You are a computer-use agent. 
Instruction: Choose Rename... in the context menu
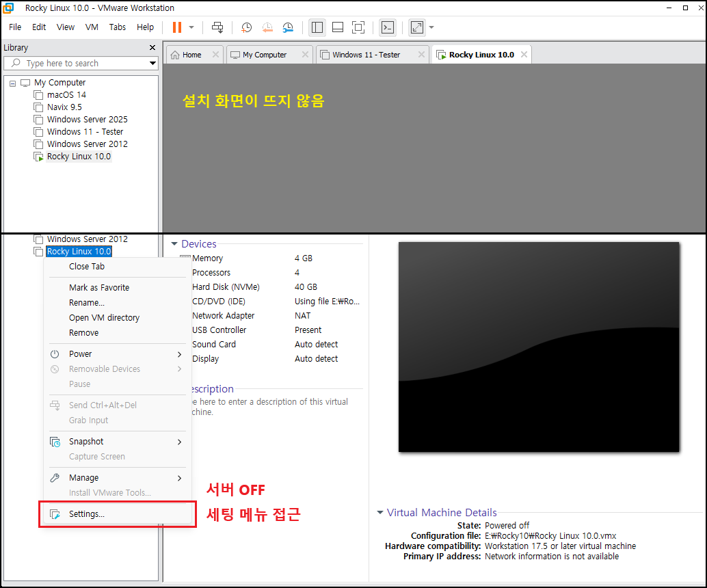click(117, 303)
